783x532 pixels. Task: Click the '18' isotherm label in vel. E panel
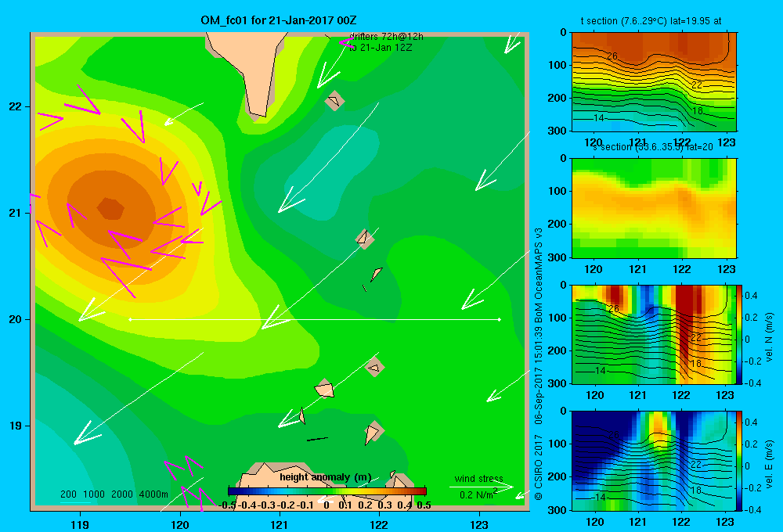[x=696, y=490]
